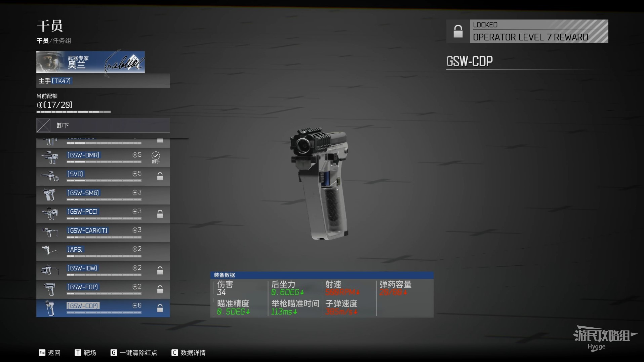
Task: Pick the GSW-FOP weapon
Action: pos(103,289)
